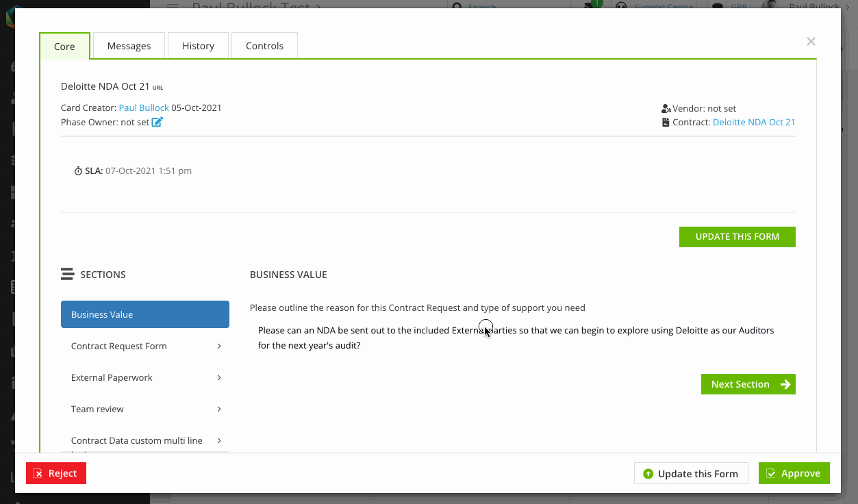Open the Team review section chevron
This screenshot has width=858, height=504.
(219, 409)
